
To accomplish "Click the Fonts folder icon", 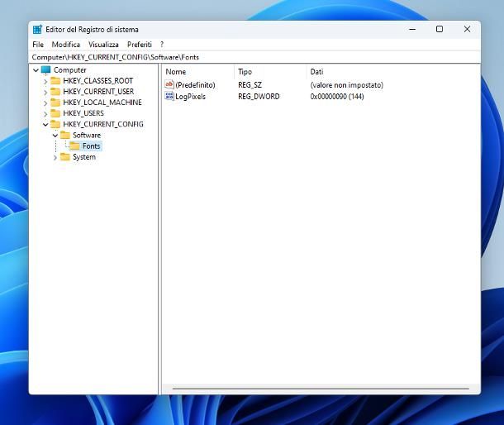I will 74,146.
